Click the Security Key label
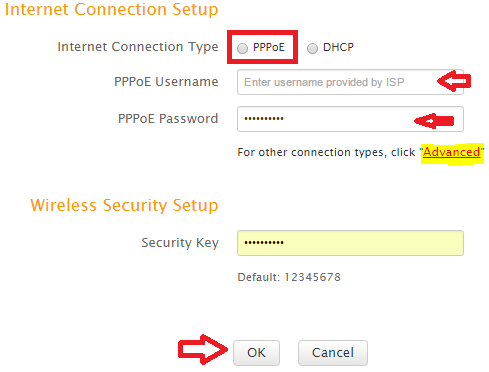 180,243
